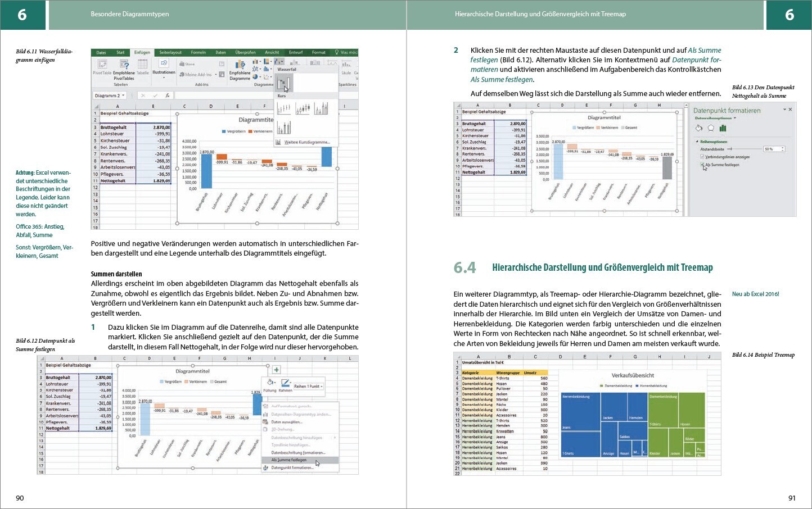Click the Effects pentagon icon in the pane
Image resolution: width=812 pixels, height=509 pixels.
pyautogui.click(x=711, y=128)
